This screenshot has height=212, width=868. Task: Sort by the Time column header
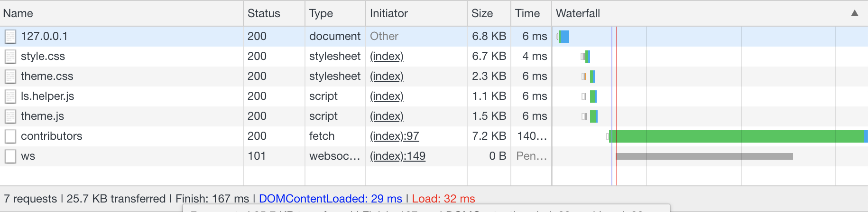[527, 13]
